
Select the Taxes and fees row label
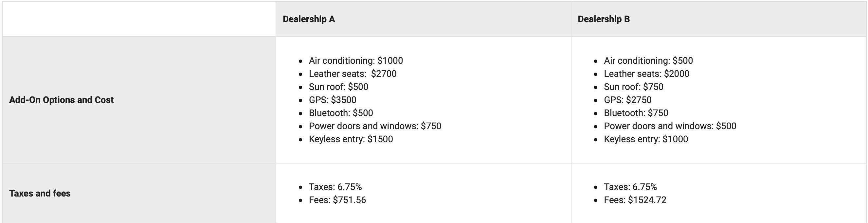(x=40, y=193)
